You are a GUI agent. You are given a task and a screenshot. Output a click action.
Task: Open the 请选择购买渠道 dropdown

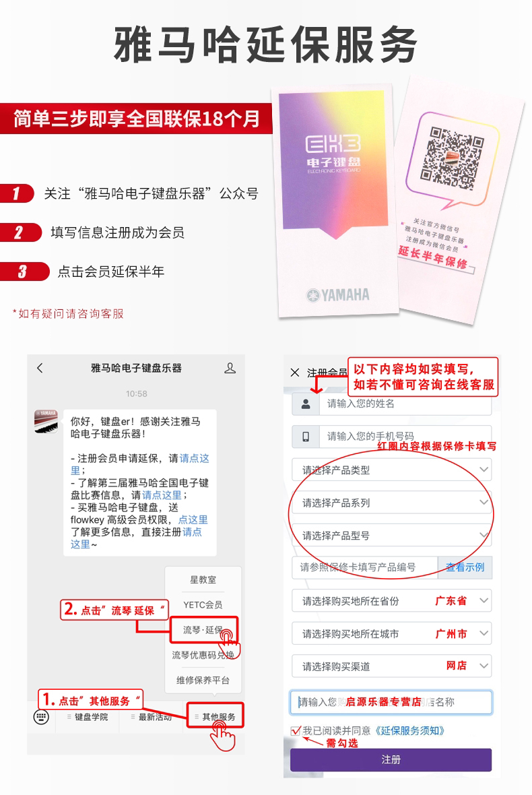click(x=392, y=666)
